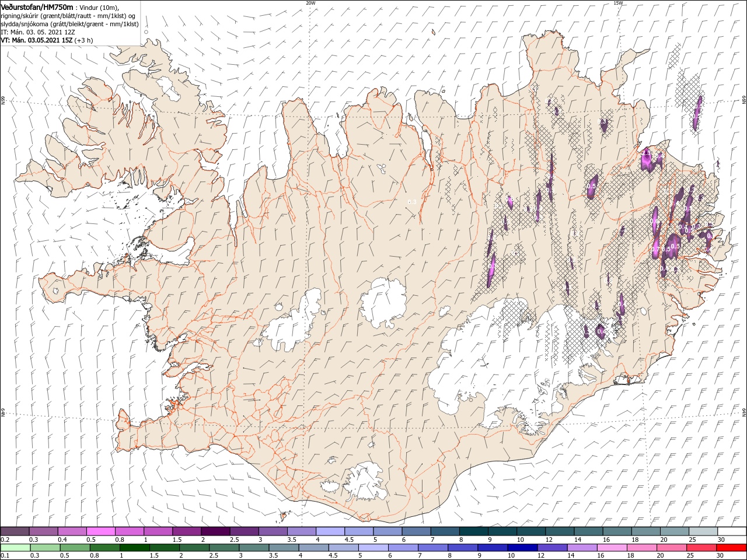This screenshot has width=747, height=560.
Task: Click the '20W' longitude label at the top
Action: (310, 3)
